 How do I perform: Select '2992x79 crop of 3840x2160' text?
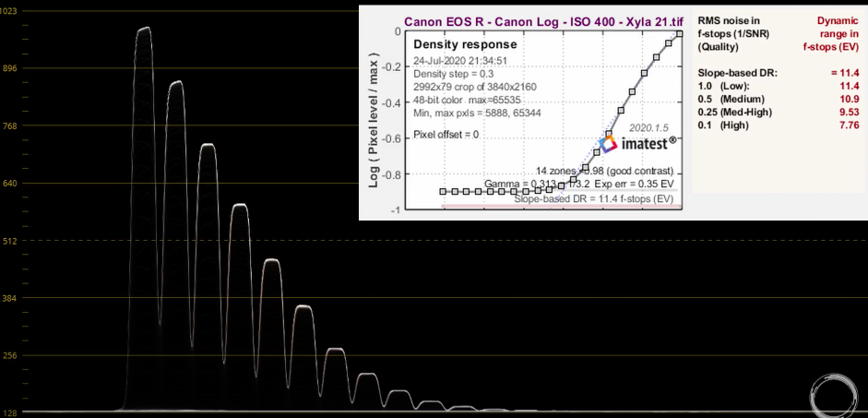(474, 87)
